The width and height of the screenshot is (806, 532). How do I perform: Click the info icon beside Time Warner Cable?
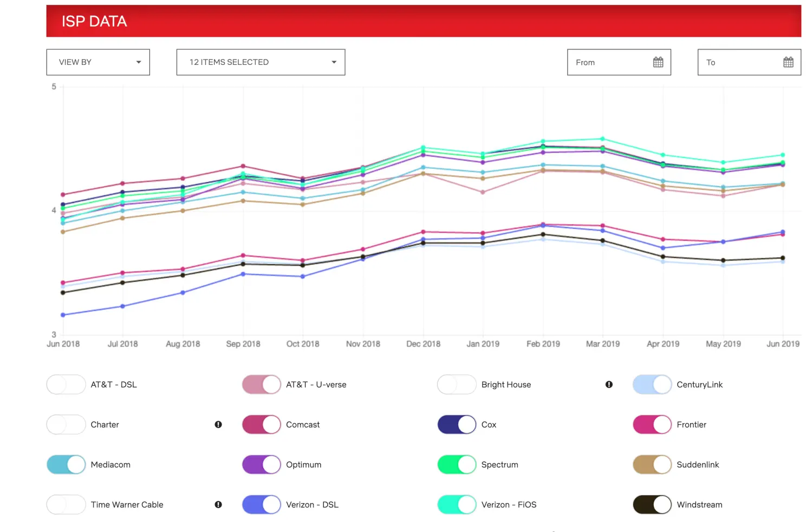click(x=218, y=505)
